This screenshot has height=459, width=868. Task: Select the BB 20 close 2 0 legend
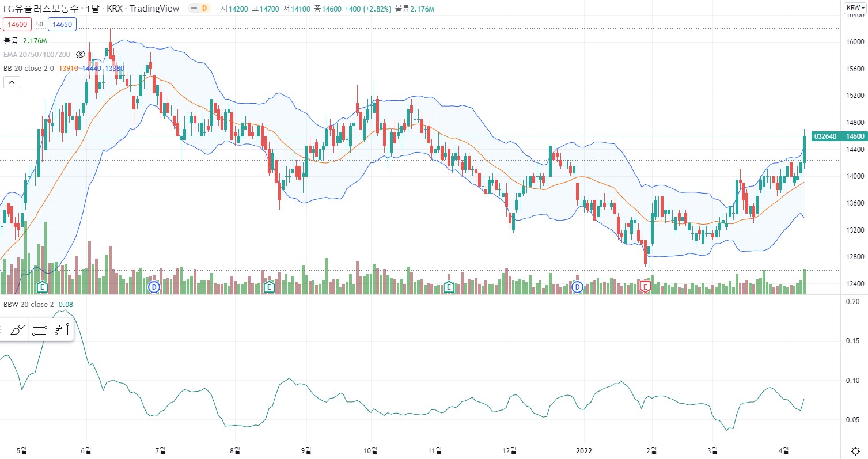[30, 68]
